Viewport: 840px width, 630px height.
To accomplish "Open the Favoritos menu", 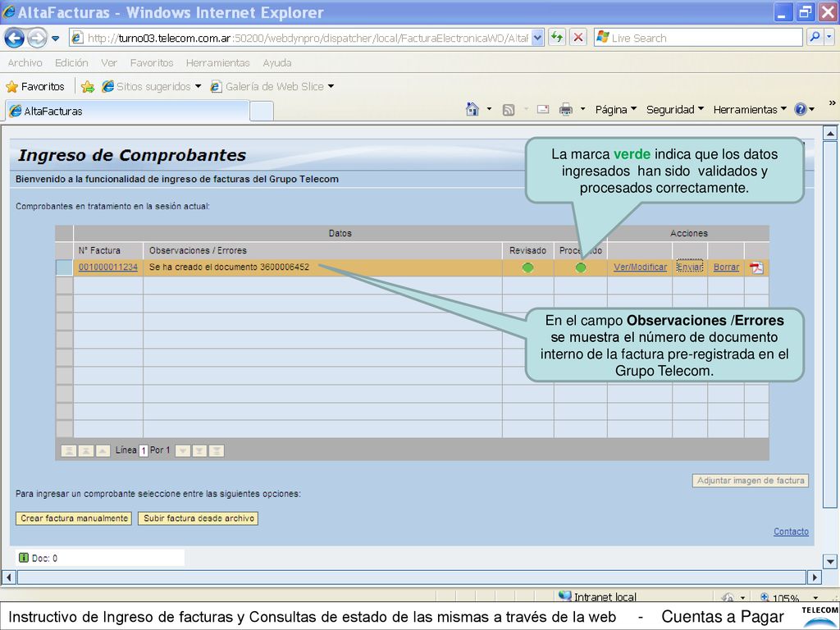I will pyautogui.click(x=152, y=62).
